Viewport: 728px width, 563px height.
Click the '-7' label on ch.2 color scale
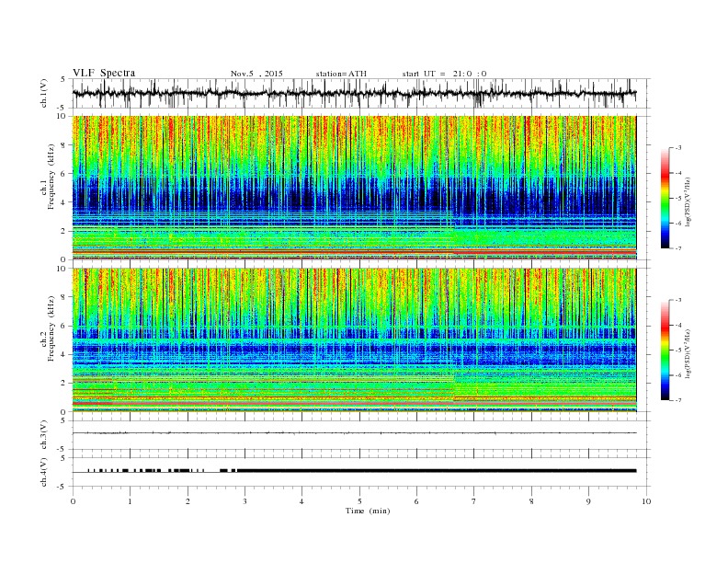click(x=678, y=400)
